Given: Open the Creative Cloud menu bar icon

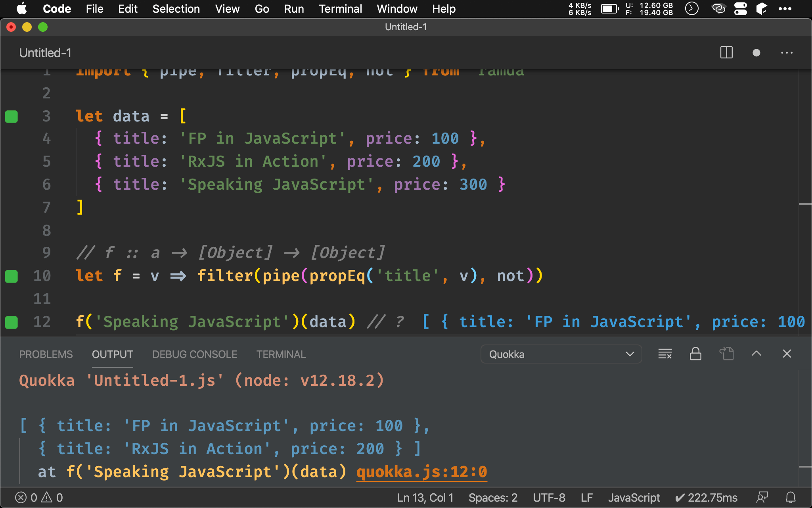Looking at the screenshot, I should (718, 9).
